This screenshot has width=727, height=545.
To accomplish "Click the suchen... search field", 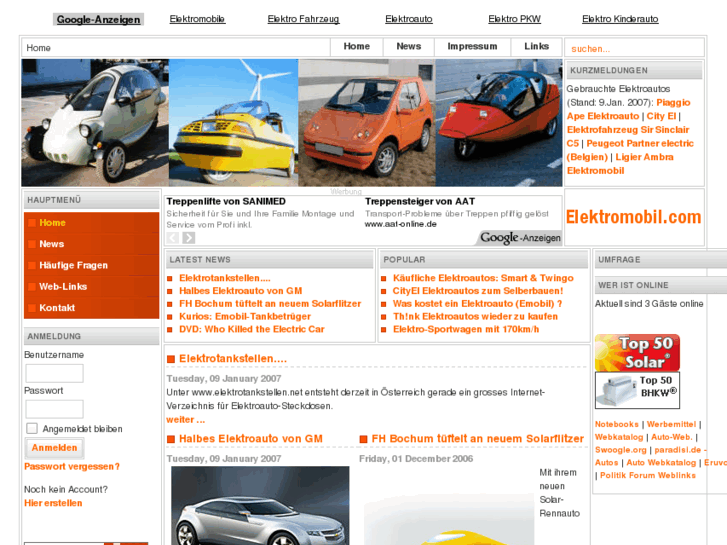I will coord(634,48).
